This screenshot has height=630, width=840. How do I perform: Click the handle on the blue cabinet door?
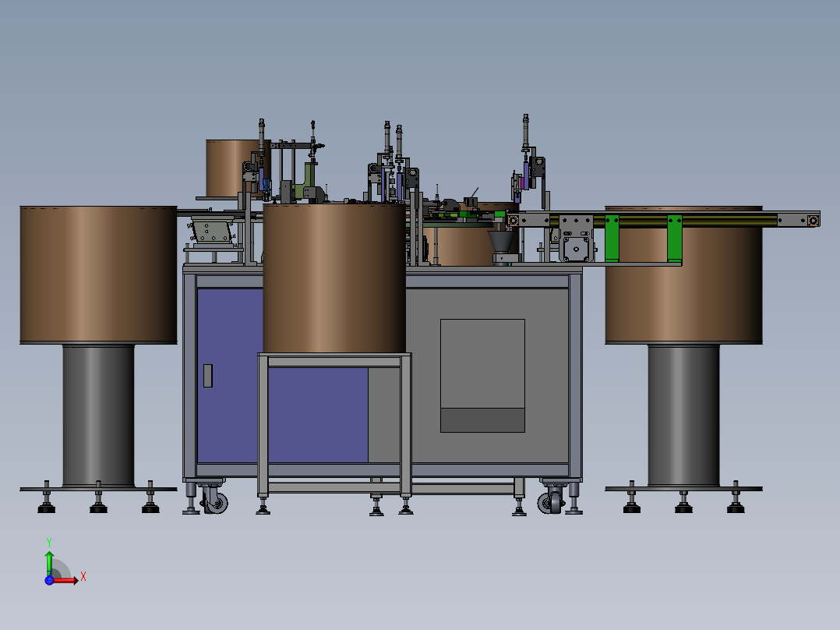(208, 375)
